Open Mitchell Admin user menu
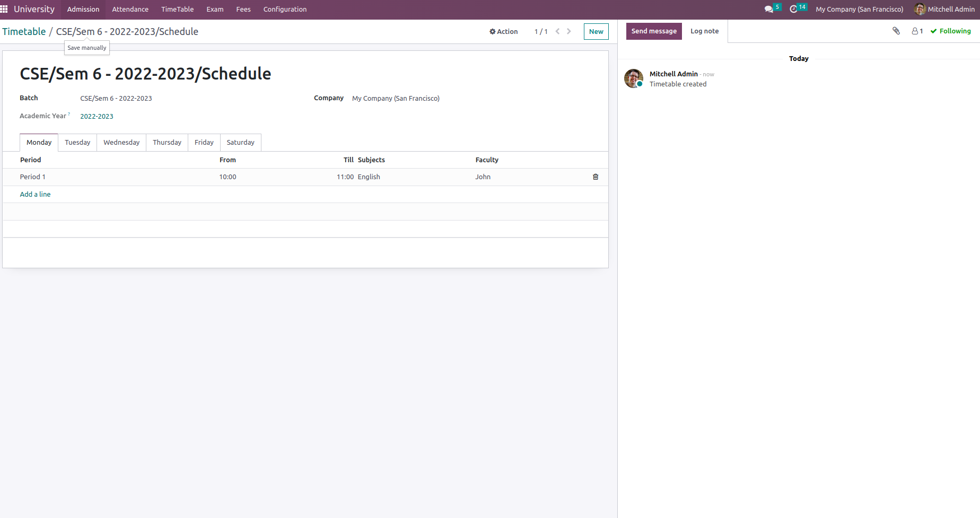 coord(944,10)
